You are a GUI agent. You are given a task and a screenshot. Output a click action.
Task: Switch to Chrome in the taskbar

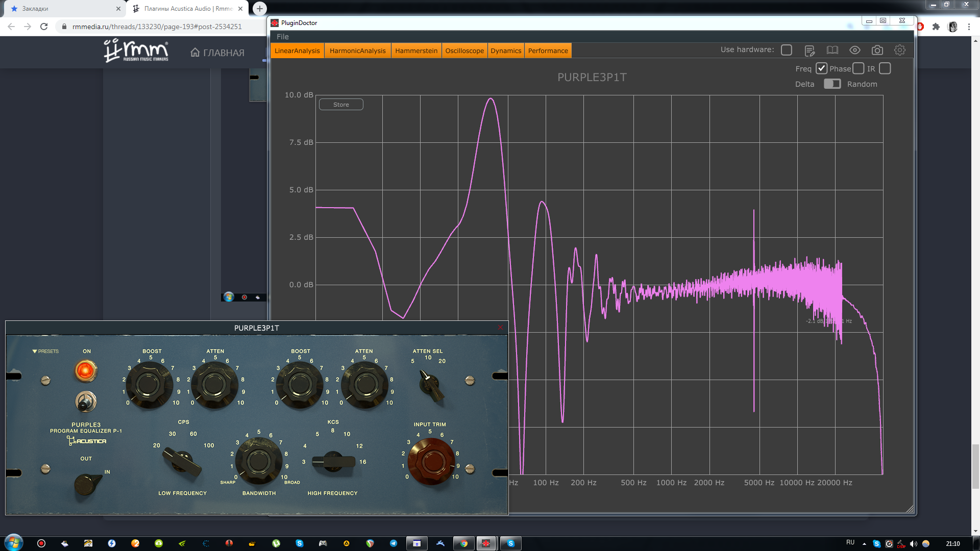tap(463, 543)
